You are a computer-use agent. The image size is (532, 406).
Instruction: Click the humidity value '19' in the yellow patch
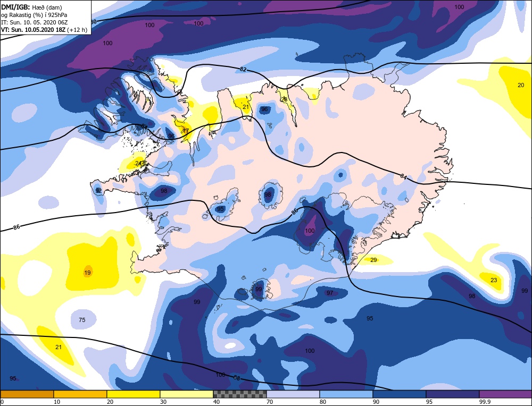tap(88, 273)
